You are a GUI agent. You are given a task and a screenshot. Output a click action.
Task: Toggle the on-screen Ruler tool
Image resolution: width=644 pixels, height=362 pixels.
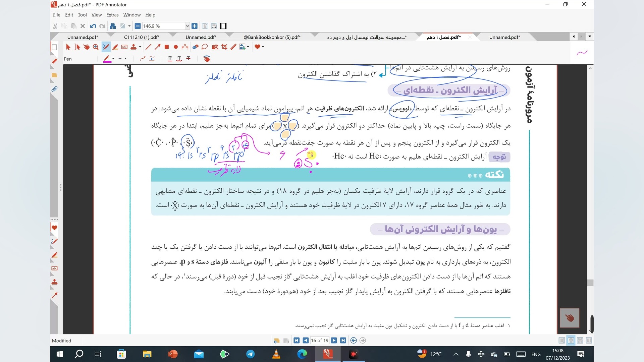(233, 47)
